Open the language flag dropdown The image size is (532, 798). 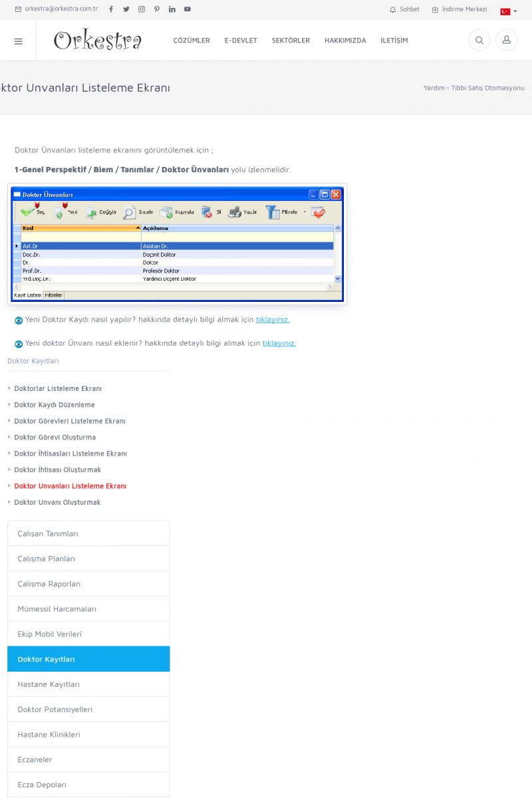pos(508,11)
